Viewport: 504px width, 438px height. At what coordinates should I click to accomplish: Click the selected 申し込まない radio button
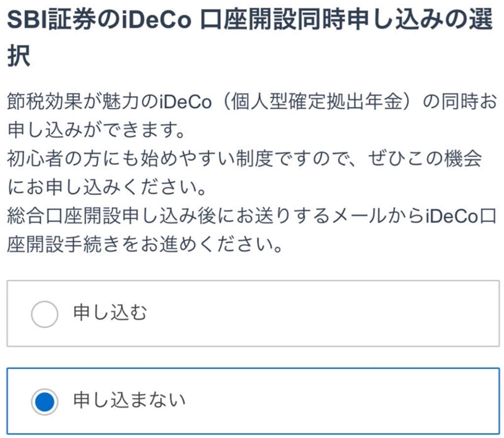[44, 402]
